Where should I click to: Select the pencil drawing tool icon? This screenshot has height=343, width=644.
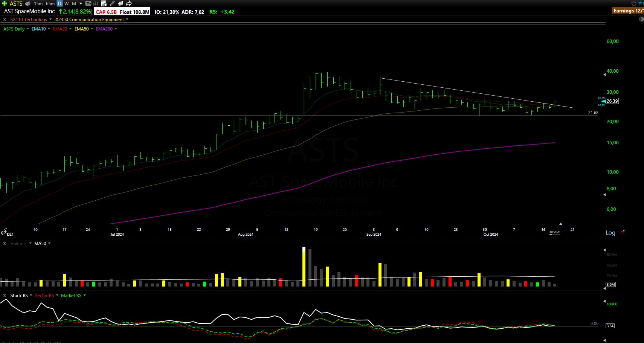(x=112, y=3)
